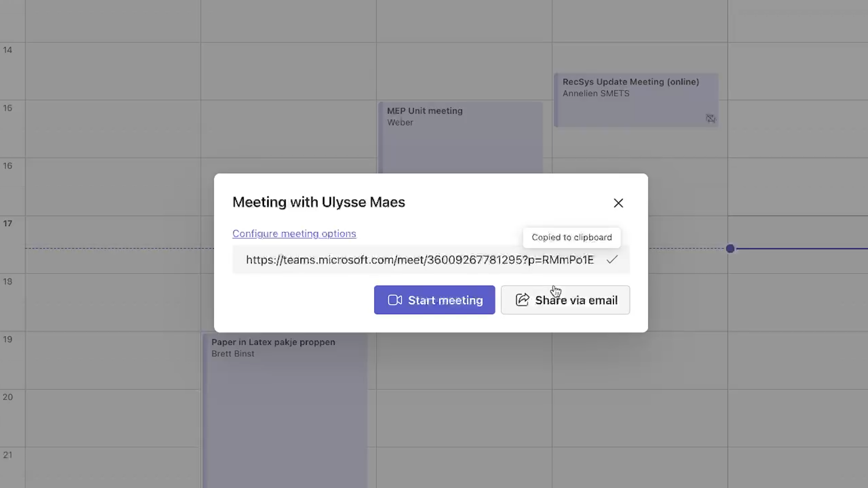Click the current time indicator dot

point(730,249)
